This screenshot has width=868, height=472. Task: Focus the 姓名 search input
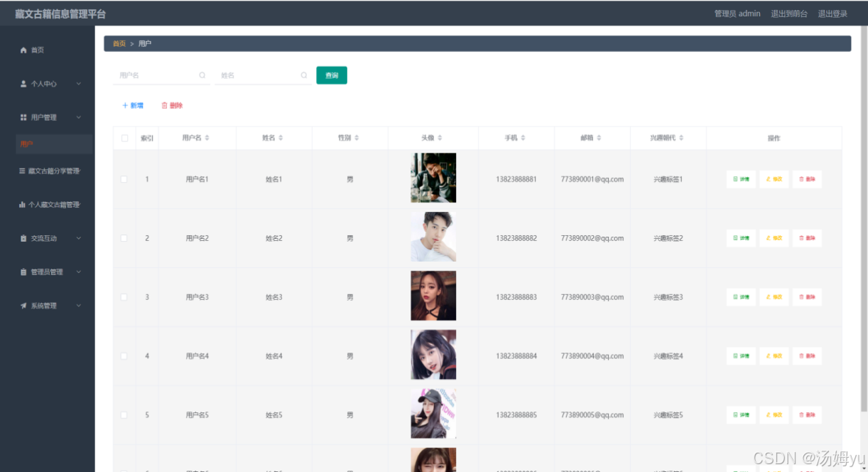[263, 75]
